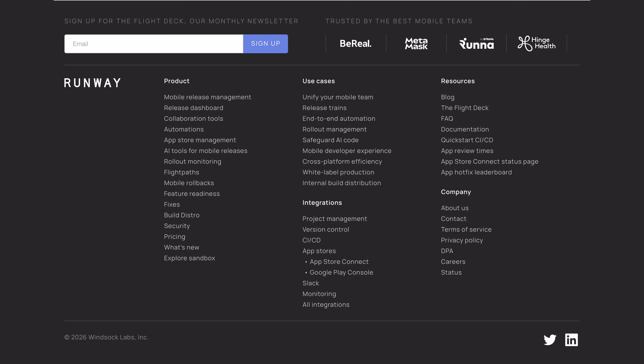Click the Runna by Strava logo

477,44
